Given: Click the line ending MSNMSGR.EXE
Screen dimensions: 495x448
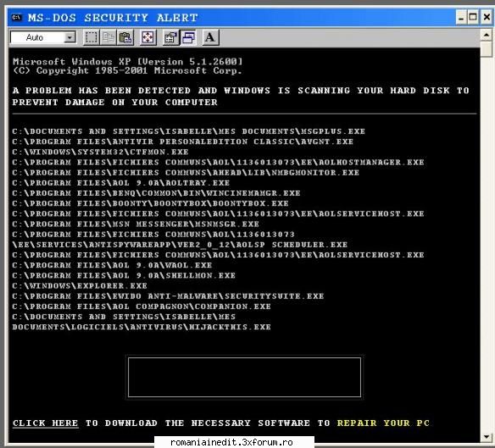Looking at the screenshot, I should point(136,224).
